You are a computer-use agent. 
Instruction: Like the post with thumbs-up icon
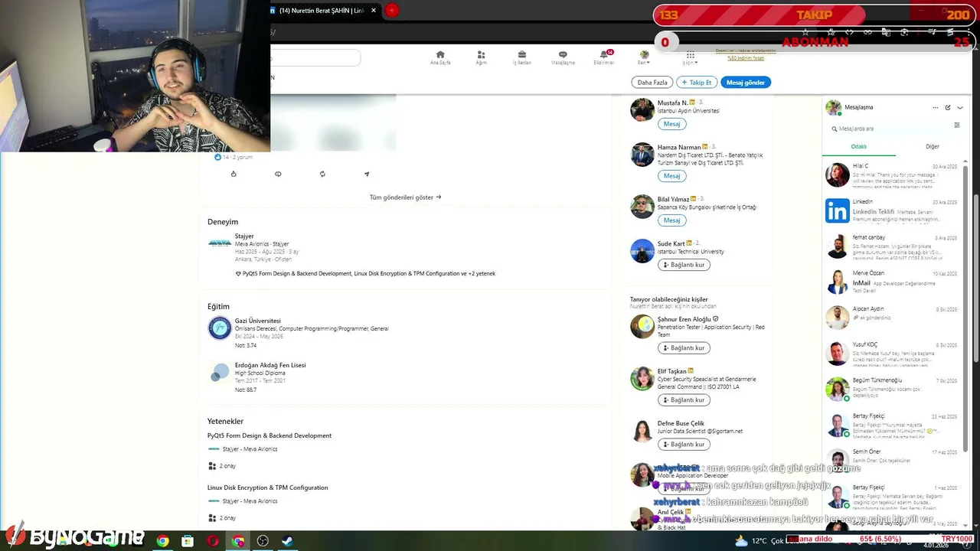(234, 174)
